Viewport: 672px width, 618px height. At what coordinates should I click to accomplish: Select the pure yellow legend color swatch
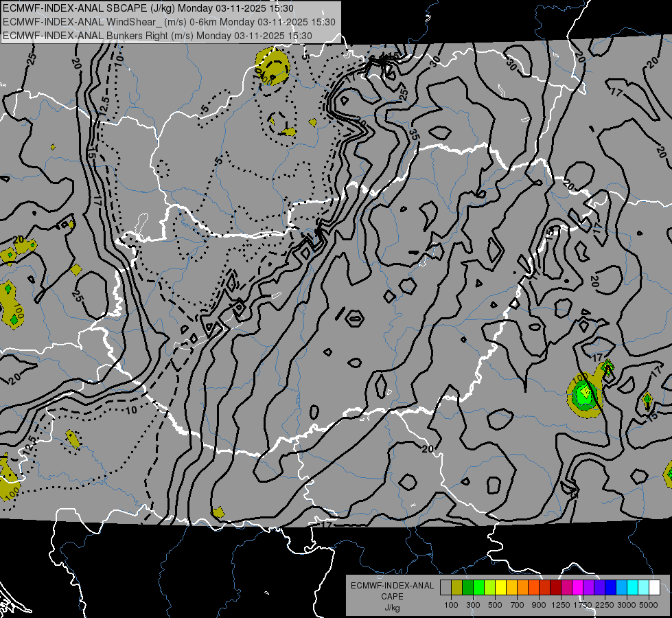pyautogui.click(x=501, y=588)
